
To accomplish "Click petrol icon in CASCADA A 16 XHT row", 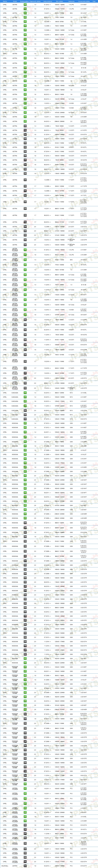I will (25, 401).
